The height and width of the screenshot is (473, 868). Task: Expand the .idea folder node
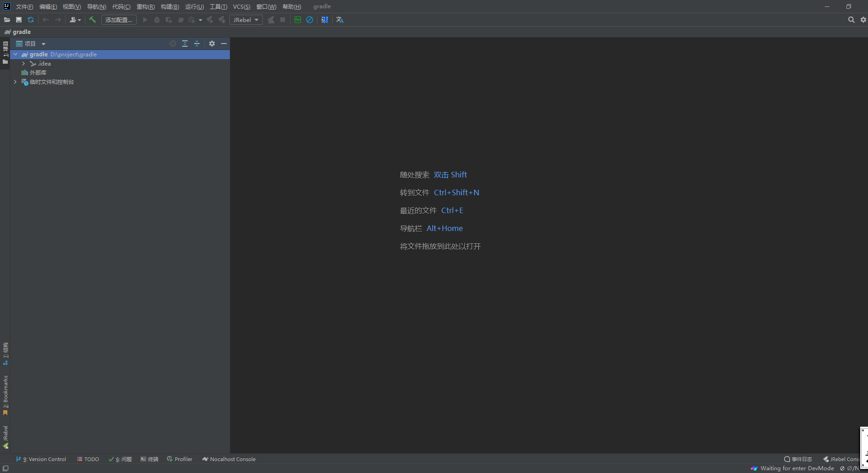pyautogui.click(x=23, y=64)
